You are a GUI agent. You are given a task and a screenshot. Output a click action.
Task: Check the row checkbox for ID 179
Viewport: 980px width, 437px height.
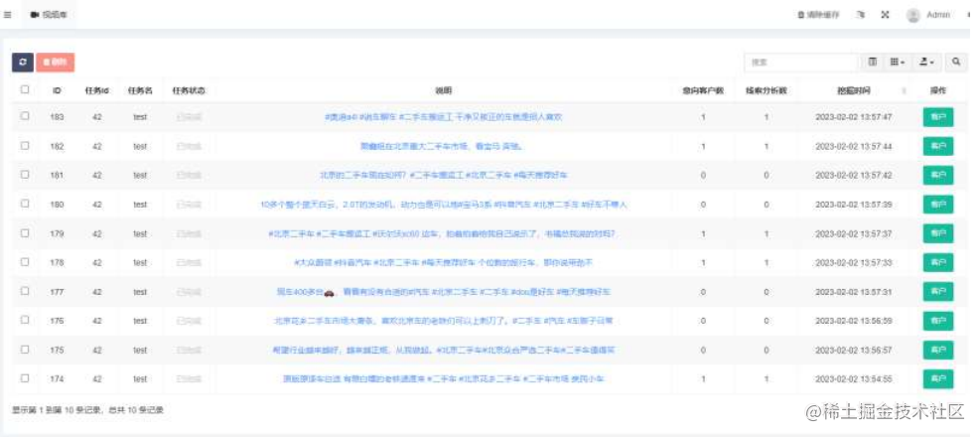pos(25,232)
